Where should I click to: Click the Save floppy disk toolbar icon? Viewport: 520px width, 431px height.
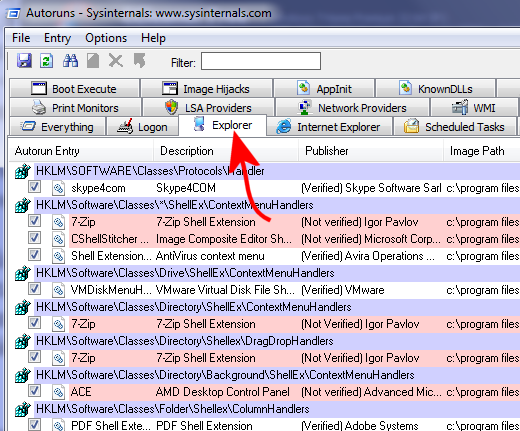click(24, 61)
